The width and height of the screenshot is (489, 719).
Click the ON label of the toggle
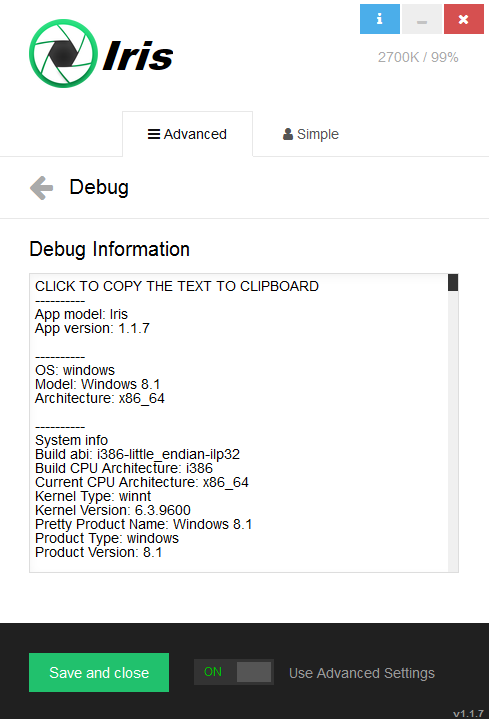point(213,672)
